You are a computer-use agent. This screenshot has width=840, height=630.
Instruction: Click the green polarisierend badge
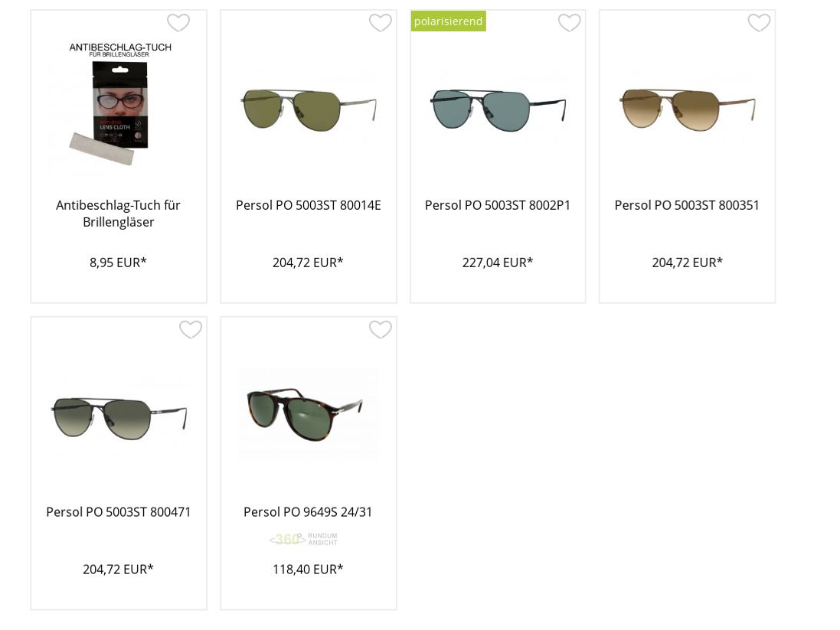[x=449, y=21]
